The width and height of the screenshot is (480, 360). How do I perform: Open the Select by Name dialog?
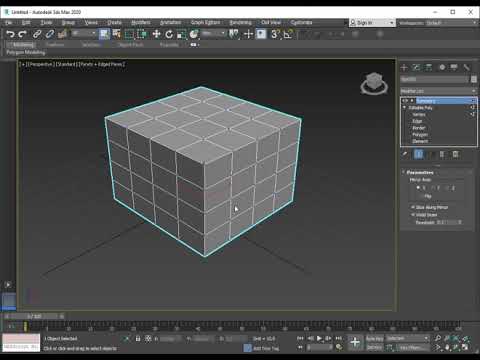click(x=116, y=34)
